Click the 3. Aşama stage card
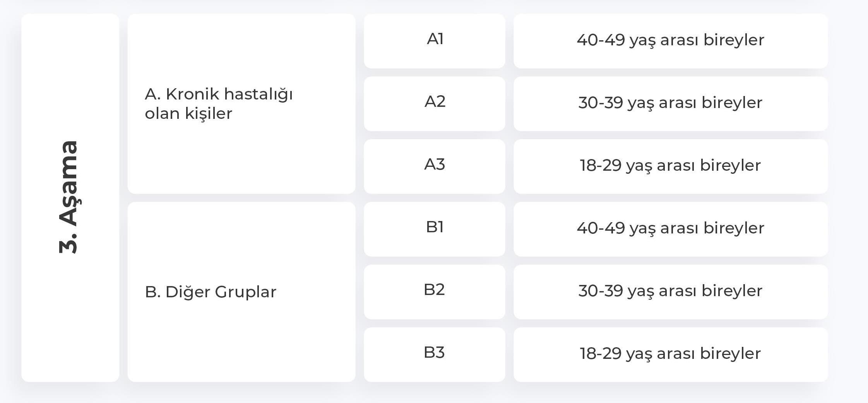 click(70, 198)
